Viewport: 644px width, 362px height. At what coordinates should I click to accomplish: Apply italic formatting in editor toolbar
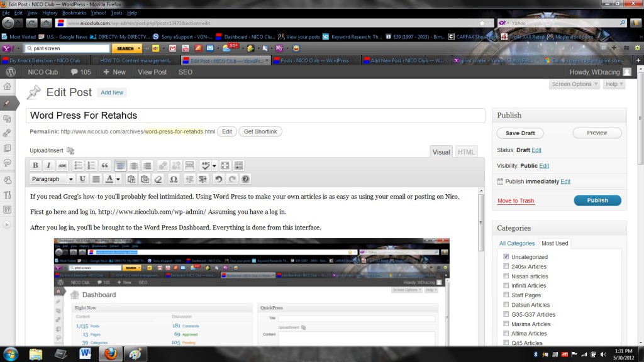point(48,165)
